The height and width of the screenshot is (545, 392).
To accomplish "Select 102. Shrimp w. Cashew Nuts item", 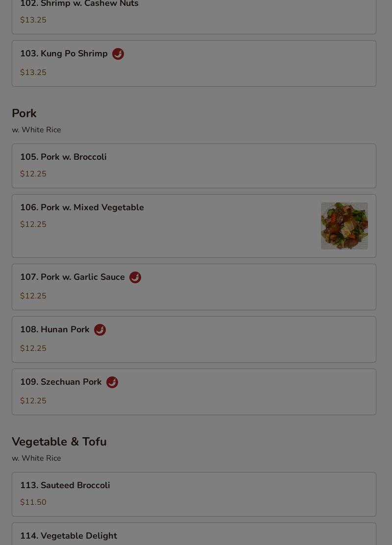I will coord(194,17).
